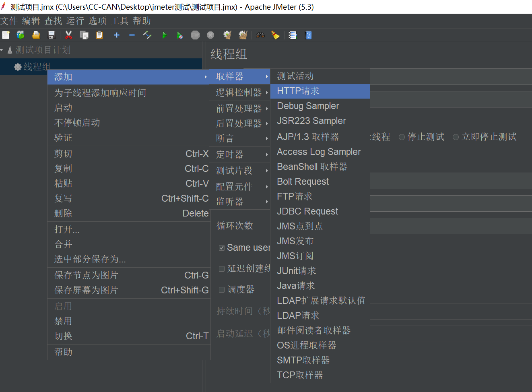532x392 pixels.
Task: Choose BeanShell 取样器 entry
Action: click(x=320, y=167)
